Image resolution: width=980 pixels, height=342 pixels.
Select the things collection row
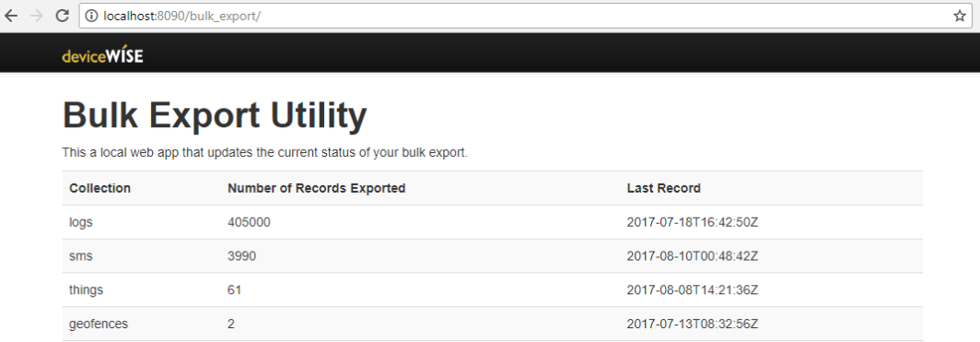coord(493,289)
